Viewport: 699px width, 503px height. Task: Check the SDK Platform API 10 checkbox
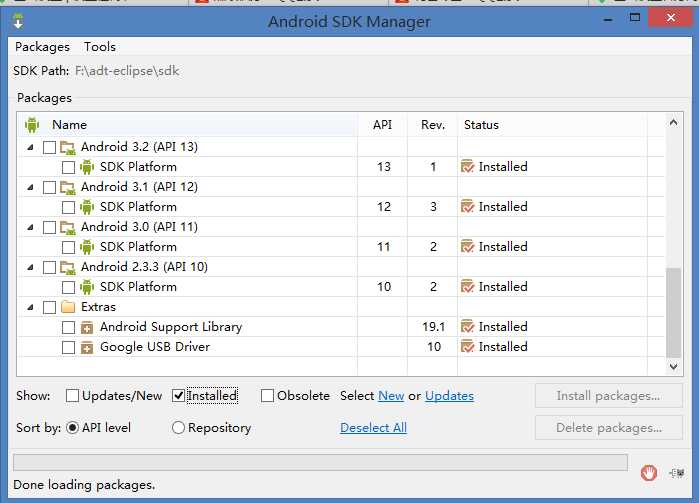[68, 288]
